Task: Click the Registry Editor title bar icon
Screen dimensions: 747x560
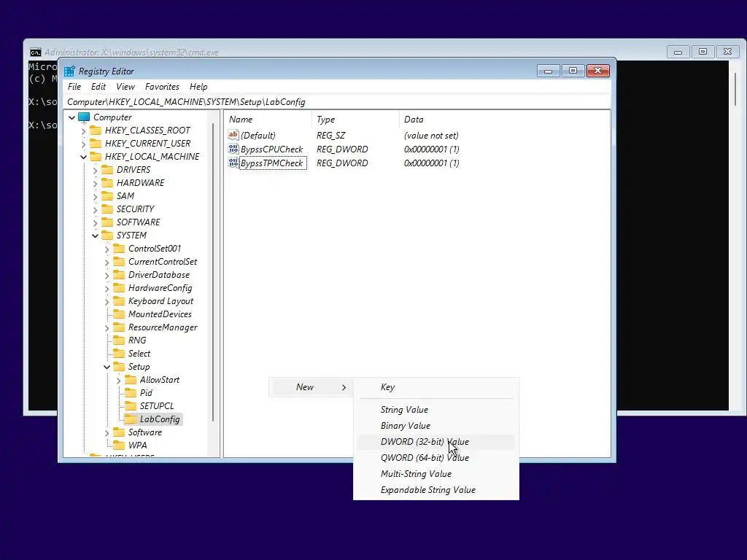Action: point(69,71)
